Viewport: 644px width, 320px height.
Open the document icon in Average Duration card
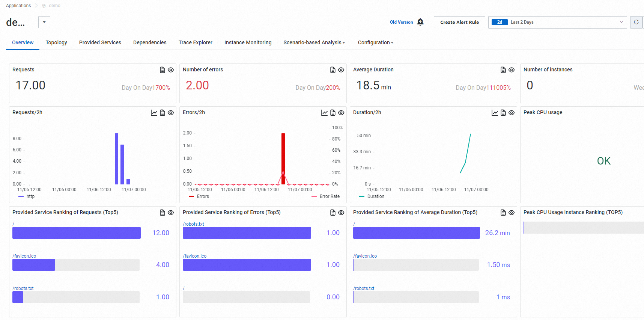[503, 70]
